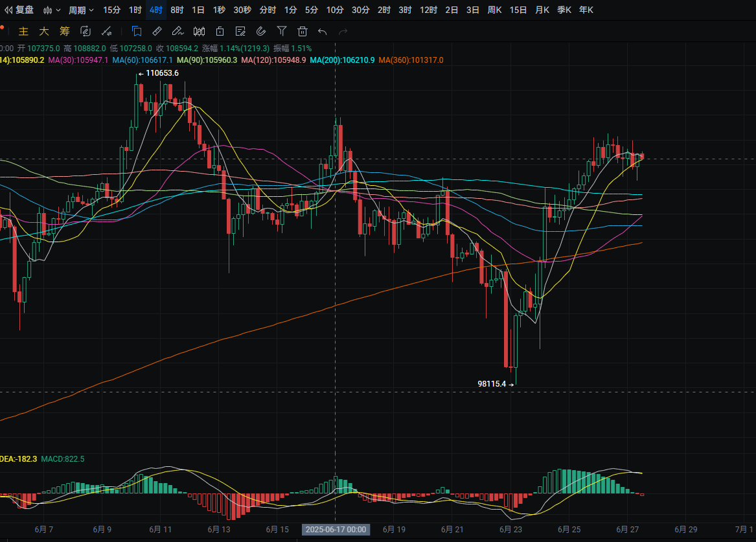This screenshot has width=756, height=542.
Task: Select the ruler measurement tool
Action: [157, 31]
